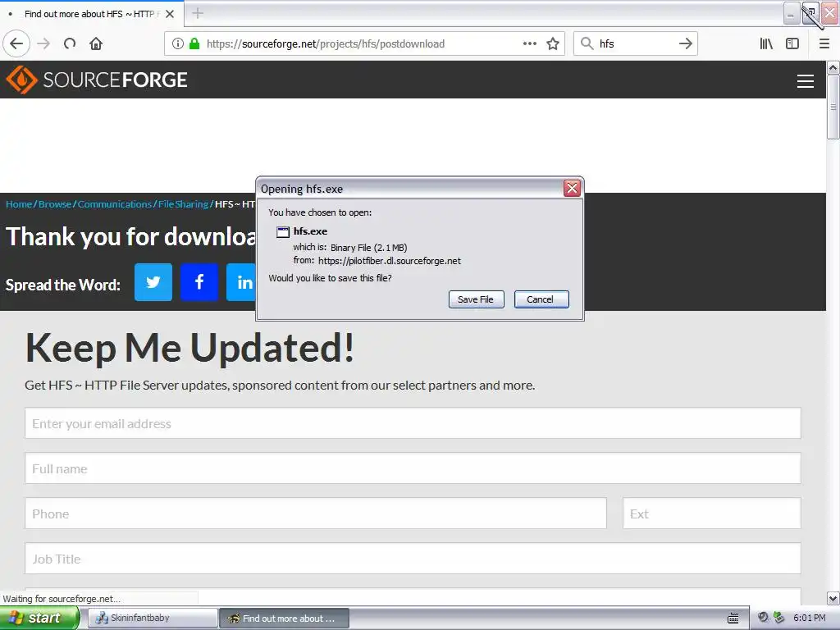The height and width of the screenshot is (630, 840).
Task: Click the search magnifier icon
Action: click(587, 43)
